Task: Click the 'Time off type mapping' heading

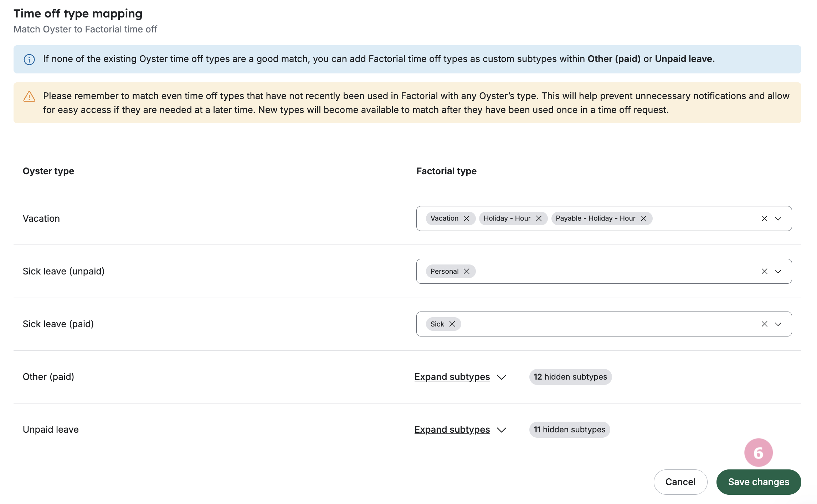Action: 78,14
